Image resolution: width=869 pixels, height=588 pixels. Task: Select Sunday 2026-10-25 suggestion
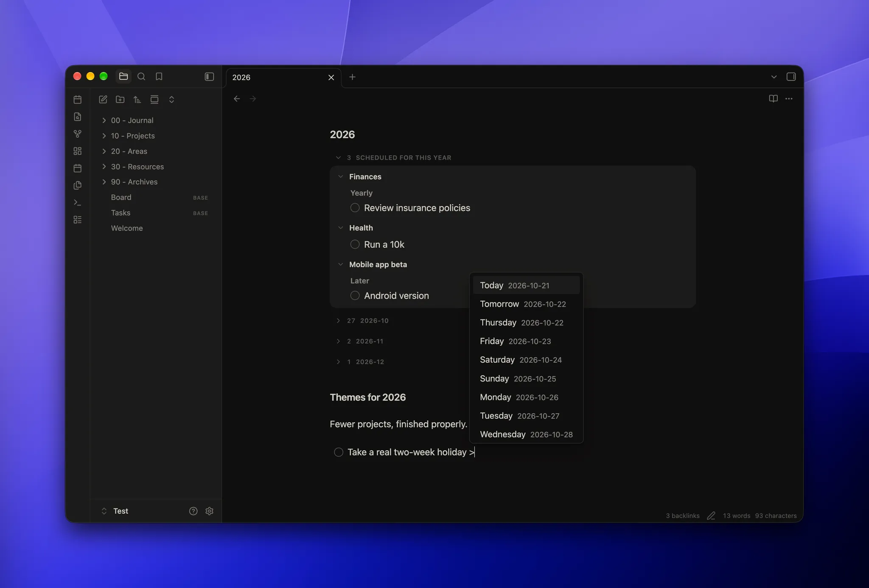click(526, 379)
